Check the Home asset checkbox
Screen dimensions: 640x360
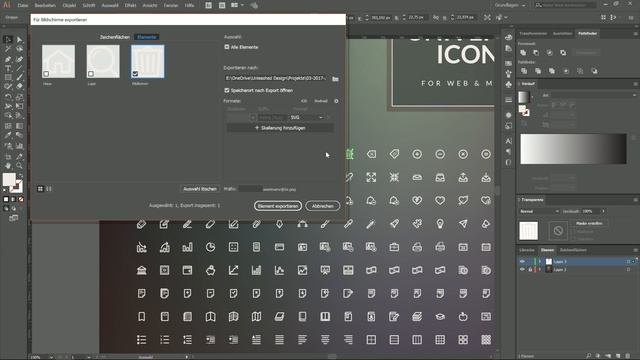click(46, 74)
